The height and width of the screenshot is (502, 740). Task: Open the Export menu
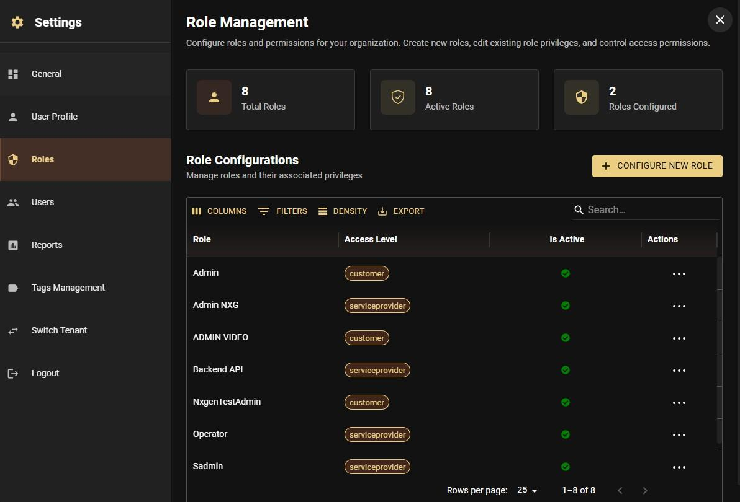[x=401, y=211]
